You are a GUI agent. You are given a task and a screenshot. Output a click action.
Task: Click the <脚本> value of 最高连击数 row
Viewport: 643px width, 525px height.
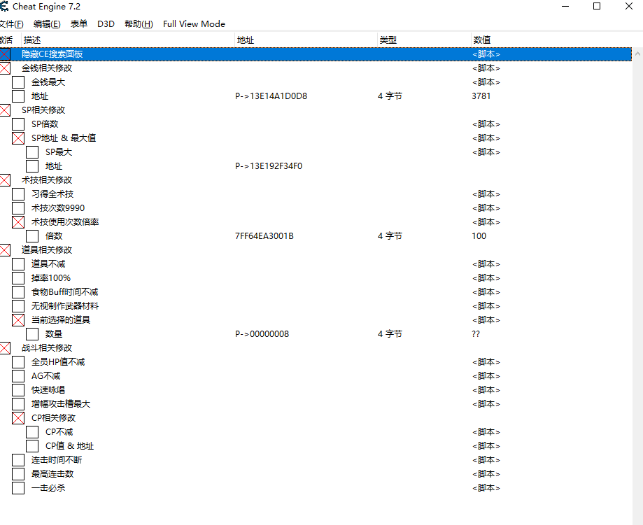coord(486,474)
